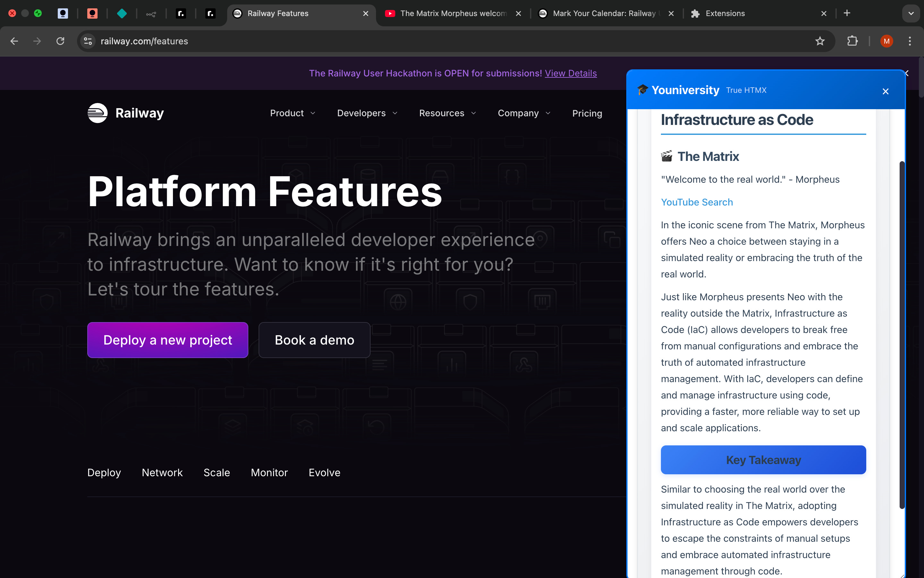Screen dimensions: 924x578
Task: Expand the Resources navigation menu
Action: pyautogui.click(x=448, y=113)
